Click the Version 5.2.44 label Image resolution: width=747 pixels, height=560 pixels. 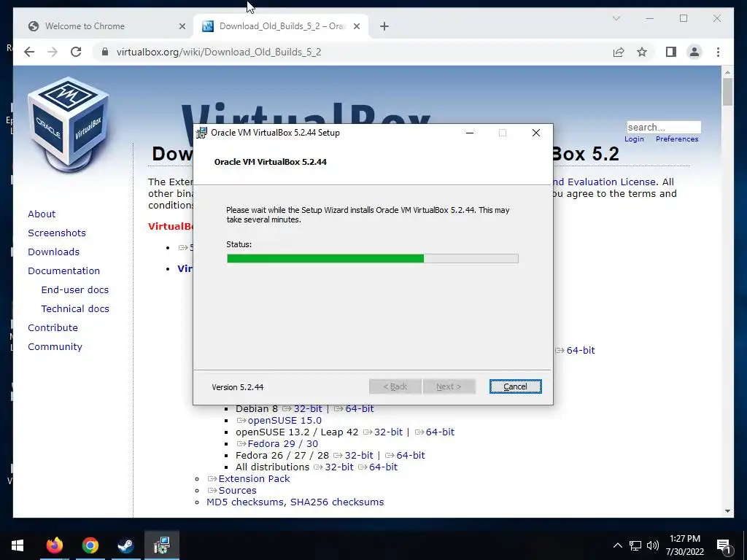point(238,387)
